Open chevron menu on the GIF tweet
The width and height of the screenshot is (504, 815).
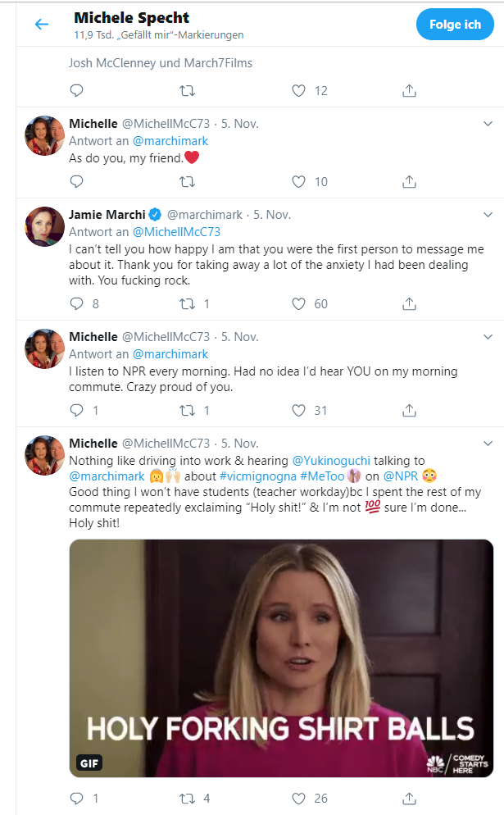point(488,444)
